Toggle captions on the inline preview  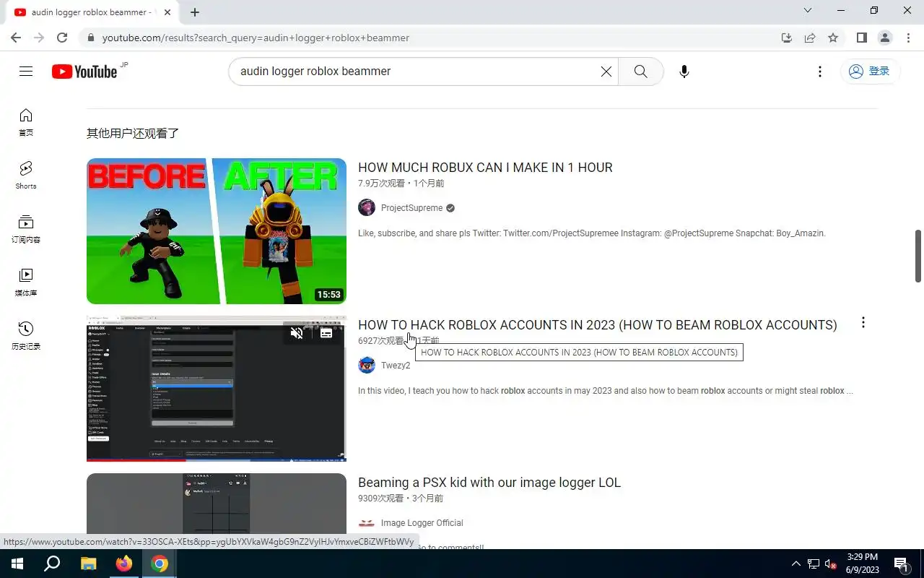[x=326, y=333]
